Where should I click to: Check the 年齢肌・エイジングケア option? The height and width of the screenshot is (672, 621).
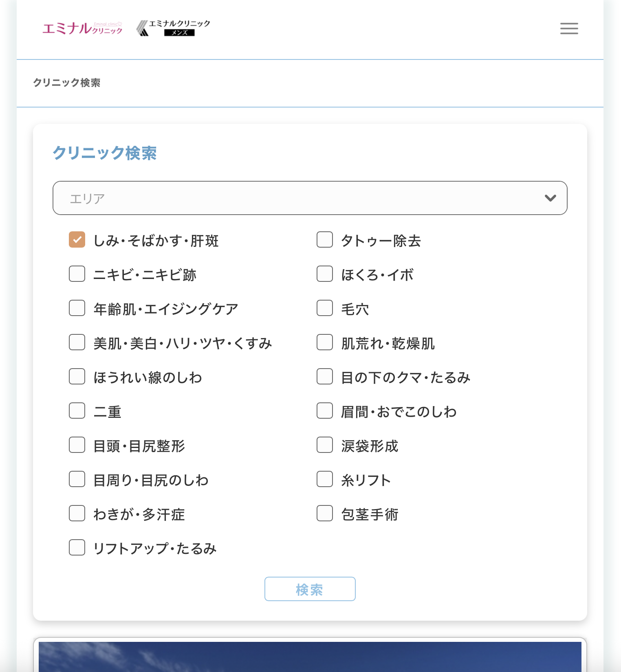[77, 308]
